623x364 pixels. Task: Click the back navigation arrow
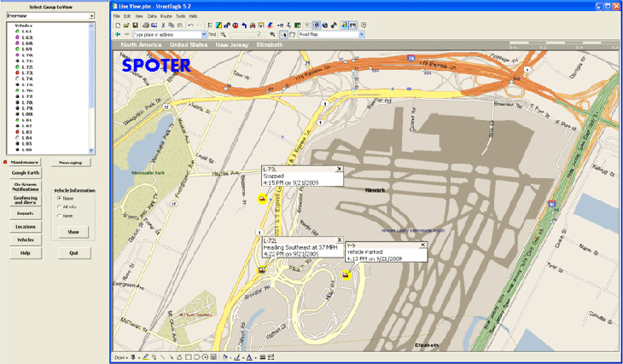pos(118,35)
